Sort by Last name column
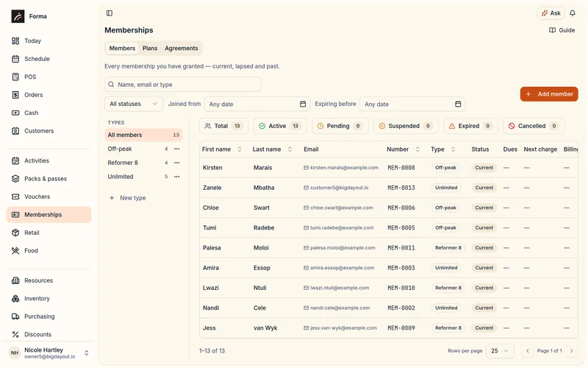The width and height of the screenshot is (588, 368). point(272,149)
